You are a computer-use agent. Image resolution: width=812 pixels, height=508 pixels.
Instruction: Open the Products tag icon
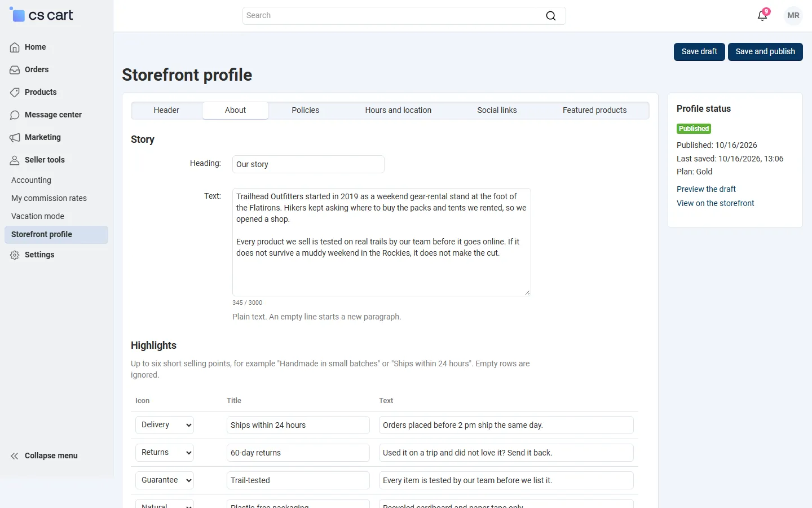pos(15,93)
